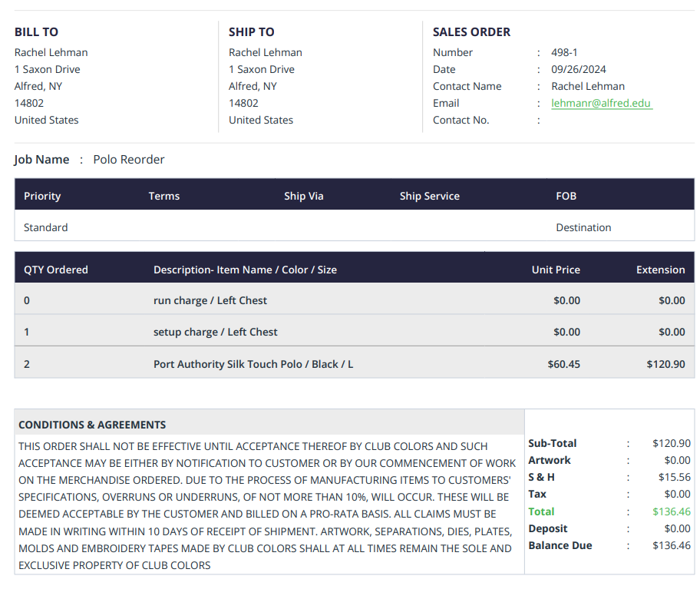Click the CONDITIONS & AGREEMENTS heading

click(92, 425)
